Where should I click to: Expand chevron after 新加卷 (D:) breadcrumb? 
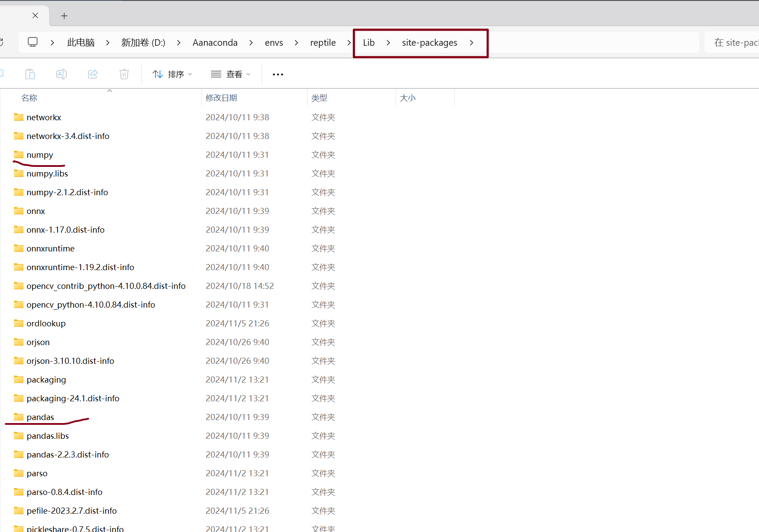(x=179, y=43)
